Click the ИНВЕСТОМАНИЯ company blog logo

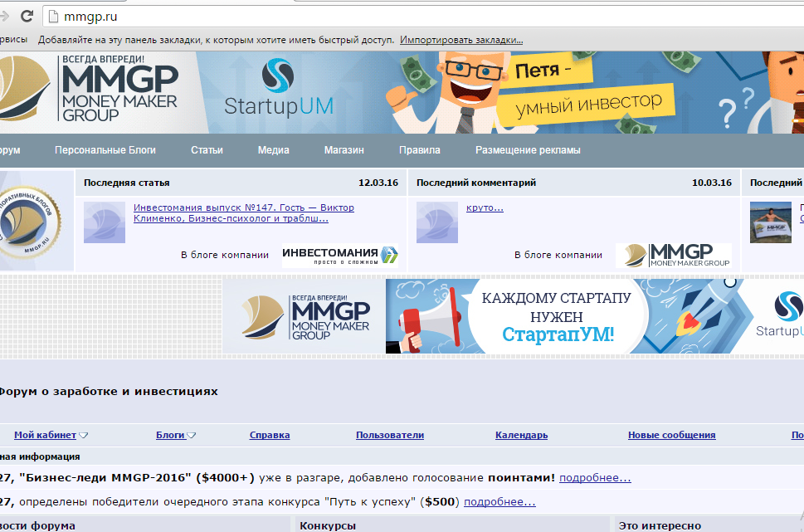click(x=340, y=256)
